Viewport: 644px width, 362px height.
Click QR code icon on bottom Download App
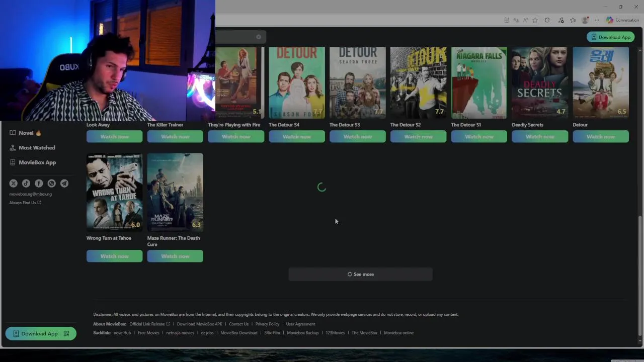coord(66,333)
